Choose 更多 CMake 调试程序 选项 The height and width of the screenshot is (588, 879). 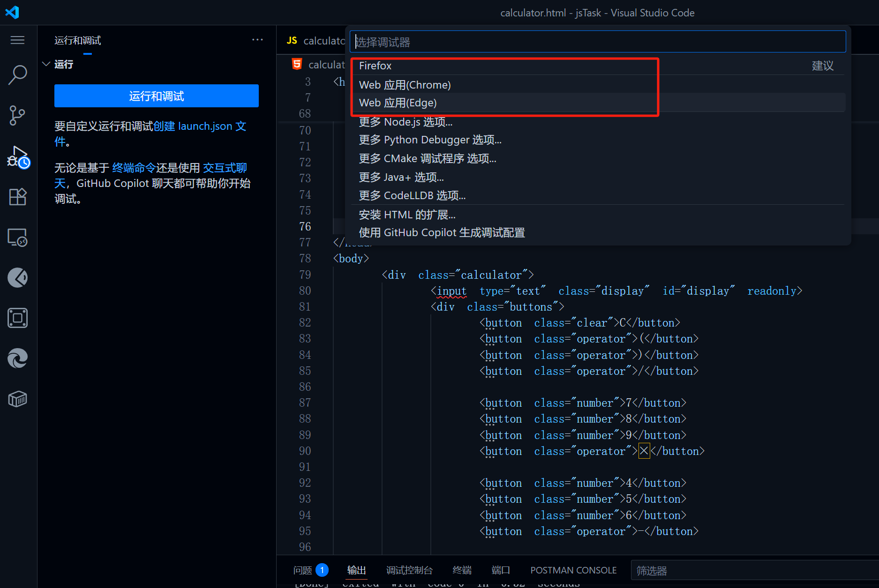point(598,159)
